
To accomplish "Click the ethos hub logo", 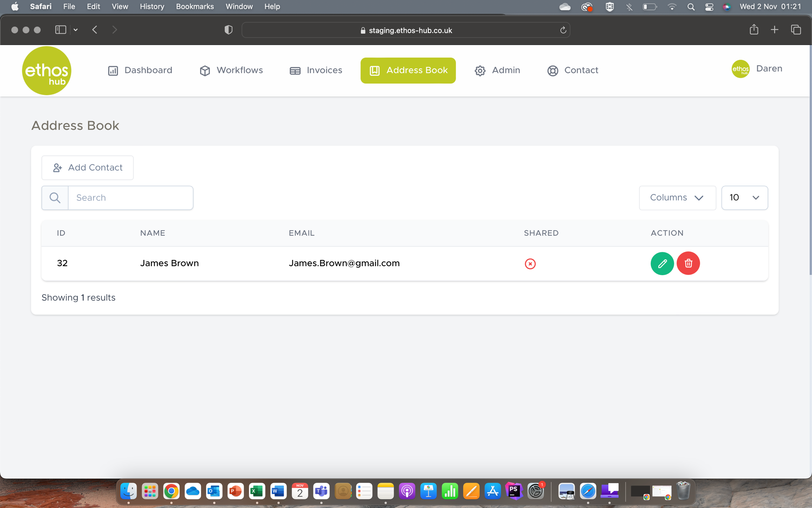I will [x=47, y=70].
